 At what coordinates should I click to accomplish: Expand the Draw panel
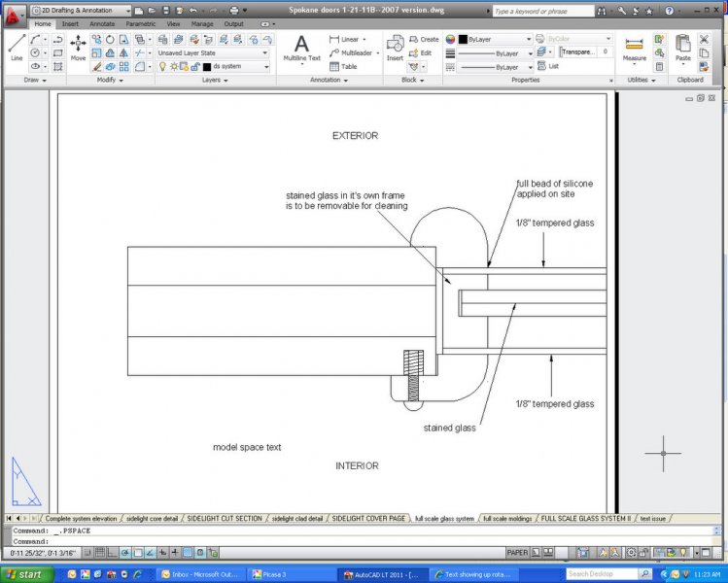(35, 80)
